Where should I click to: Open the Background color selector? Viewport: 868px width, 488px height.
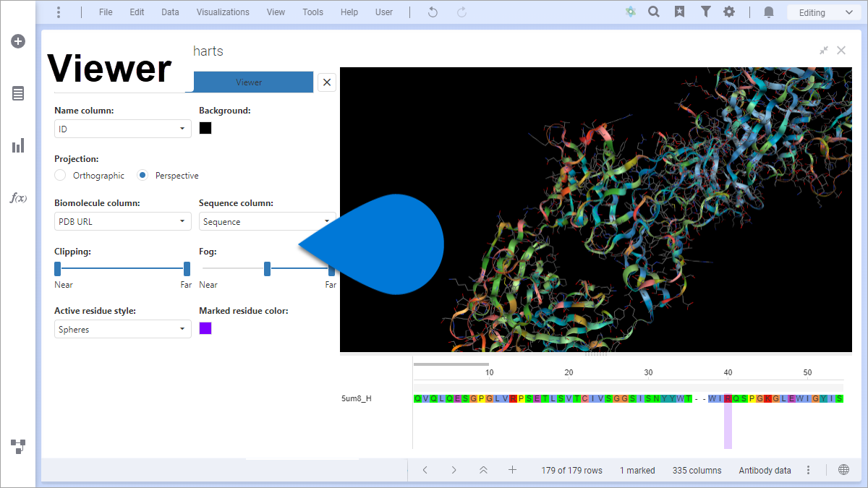click(x=205, y=127)
